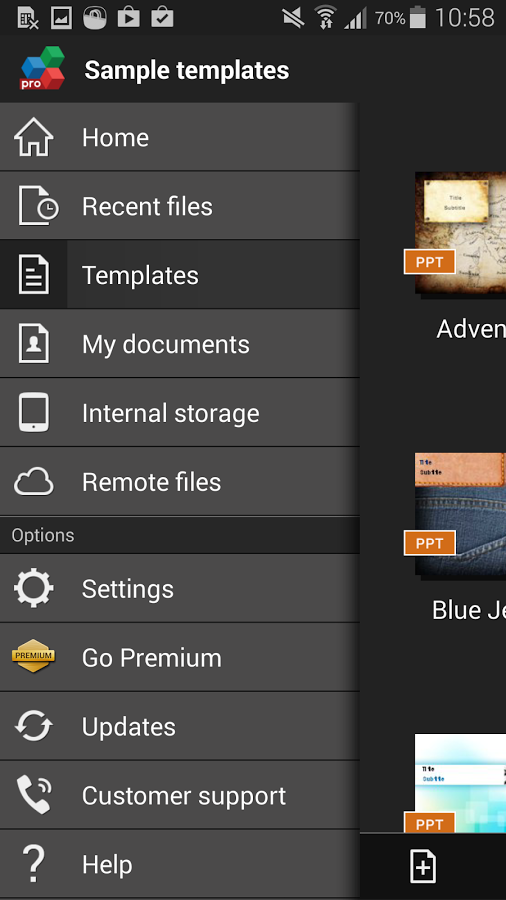Click the gold Premium badge icon
Screen dimensions: 506x900
[34, 656]
